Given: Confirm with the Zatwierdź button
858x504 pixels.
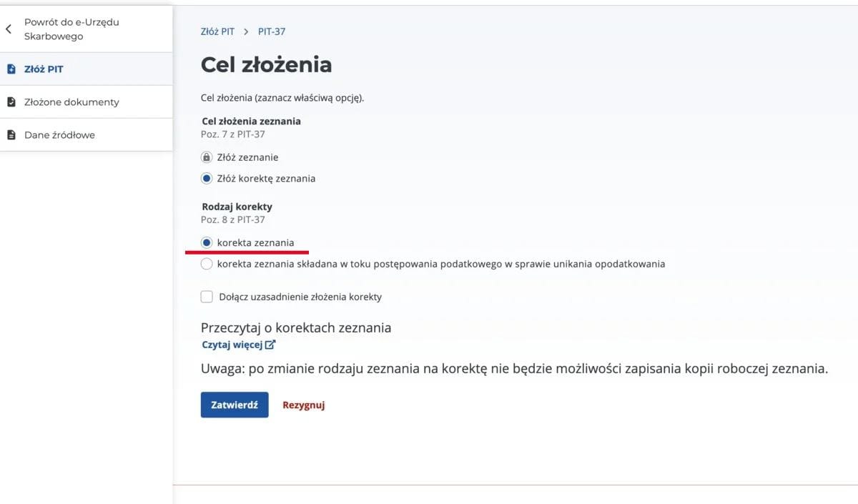Looking at the screenshot, I should pyautogui.click(x=235, y=405).
